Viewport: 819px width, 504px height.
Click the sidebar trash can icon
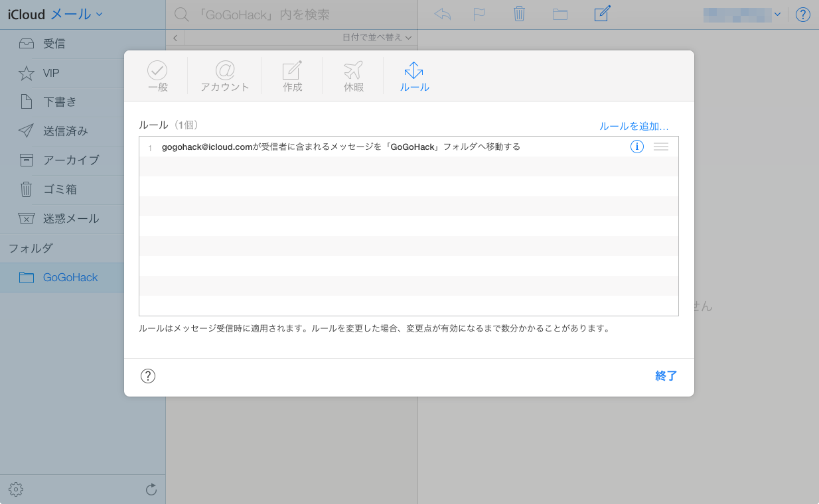point(26,190)
